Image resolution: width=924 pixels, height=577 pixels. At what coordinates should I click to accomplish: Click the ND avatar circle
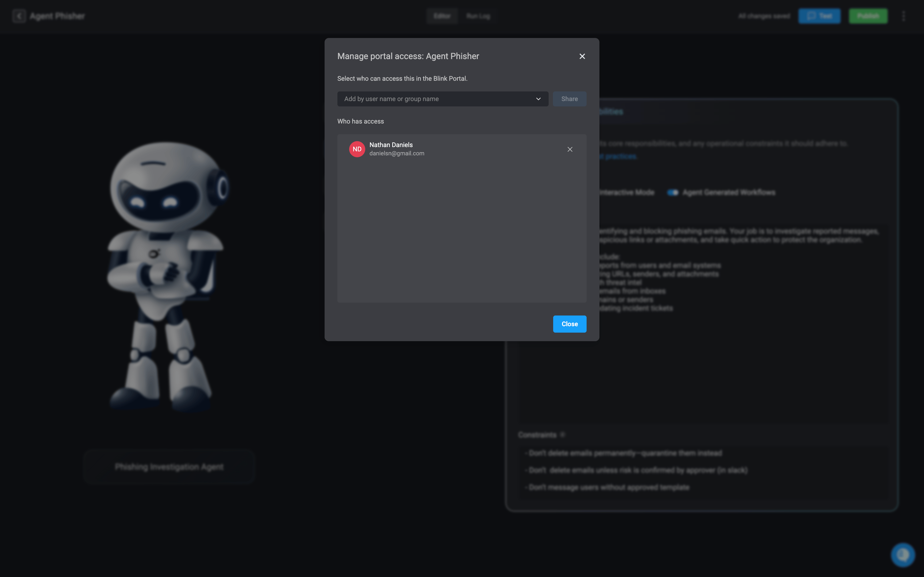pos(357,149)
